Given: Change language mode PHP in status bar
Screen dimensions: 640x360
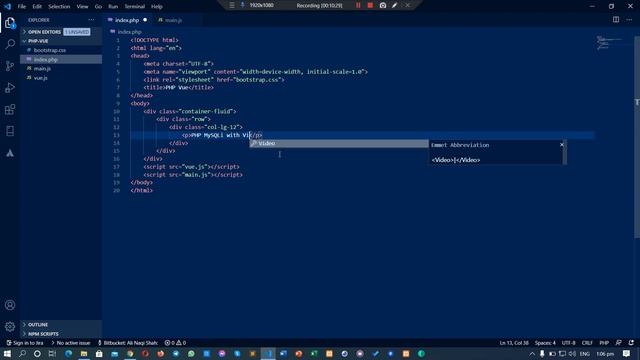Looking at the screenshot, I should tap(604, 343).
